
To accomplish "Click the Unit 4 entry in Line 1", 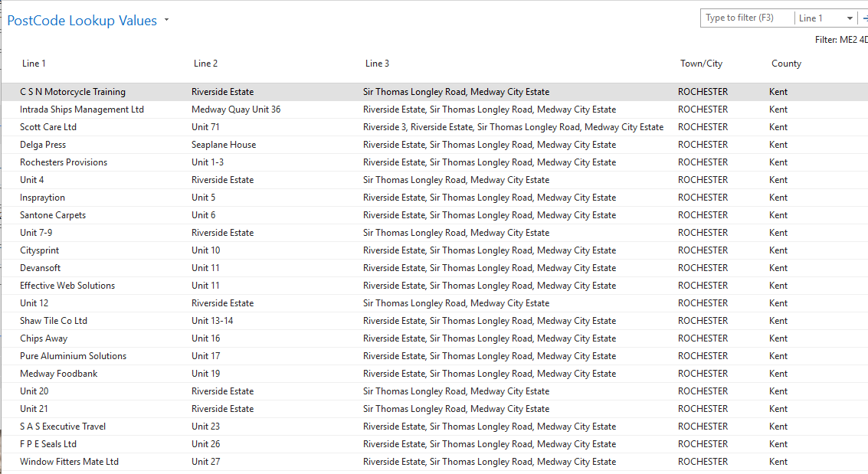I will (x=31, y=180).
